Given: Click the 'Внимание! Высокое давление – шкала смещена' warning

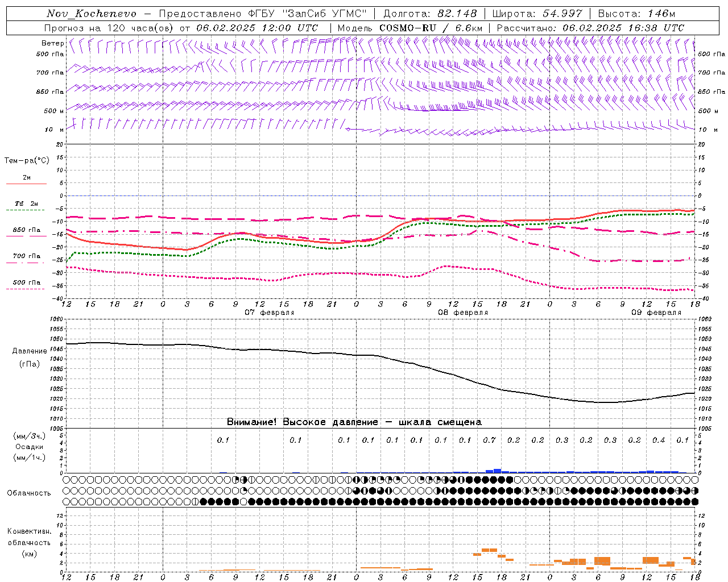Looking at the screenshot, I should click(354, 422).
